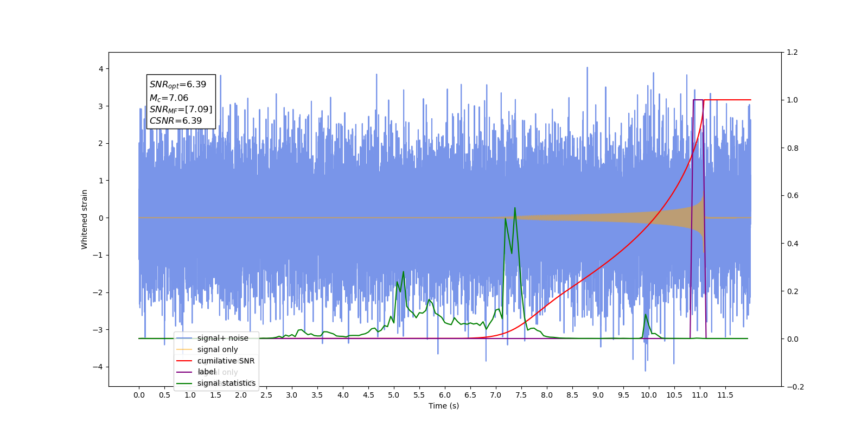Click the blue line swatch in the legend
Screen dimensions: 868x434
[x=184, y=338]
